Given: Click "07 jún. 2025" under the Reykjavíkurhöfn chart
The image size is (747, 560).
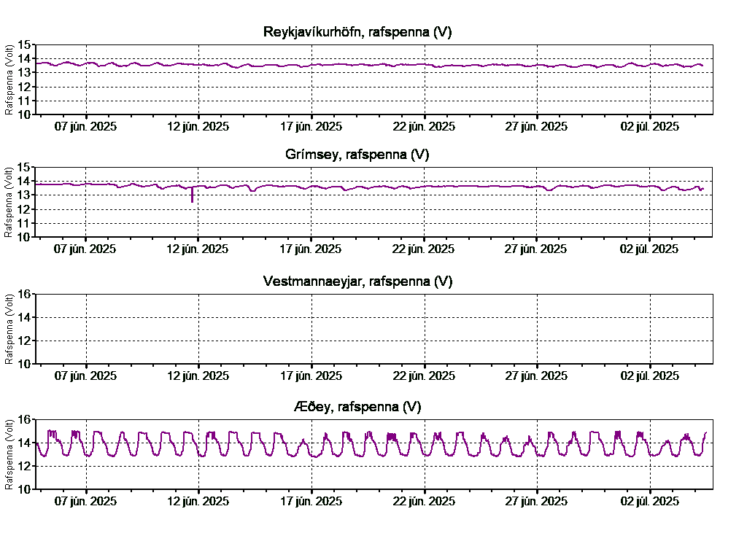Looking at the screenshot, I should 85,127.
